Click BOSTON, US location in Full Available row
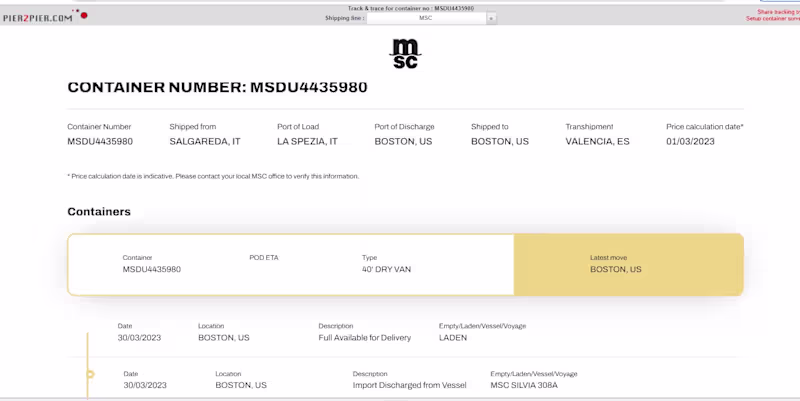The height and width of the screenshot is (401, 800). coord(223,338)
